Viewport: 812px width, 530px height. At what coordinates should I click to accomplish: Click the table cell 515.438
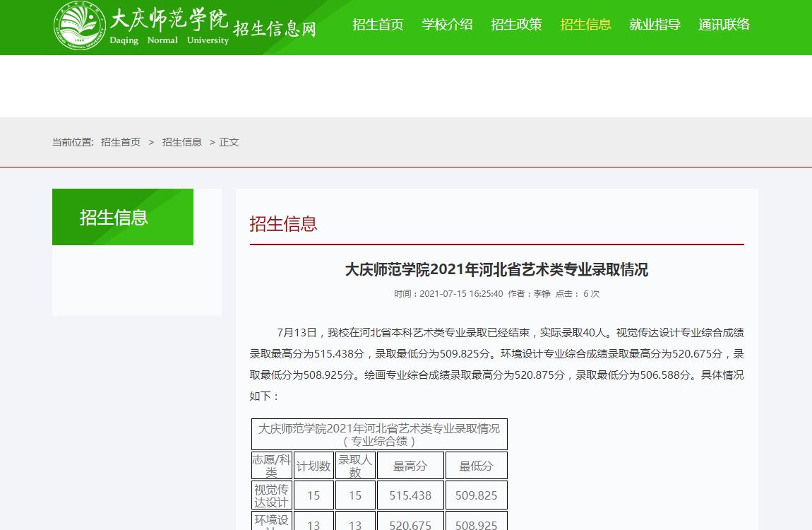[x=410, y=495]
